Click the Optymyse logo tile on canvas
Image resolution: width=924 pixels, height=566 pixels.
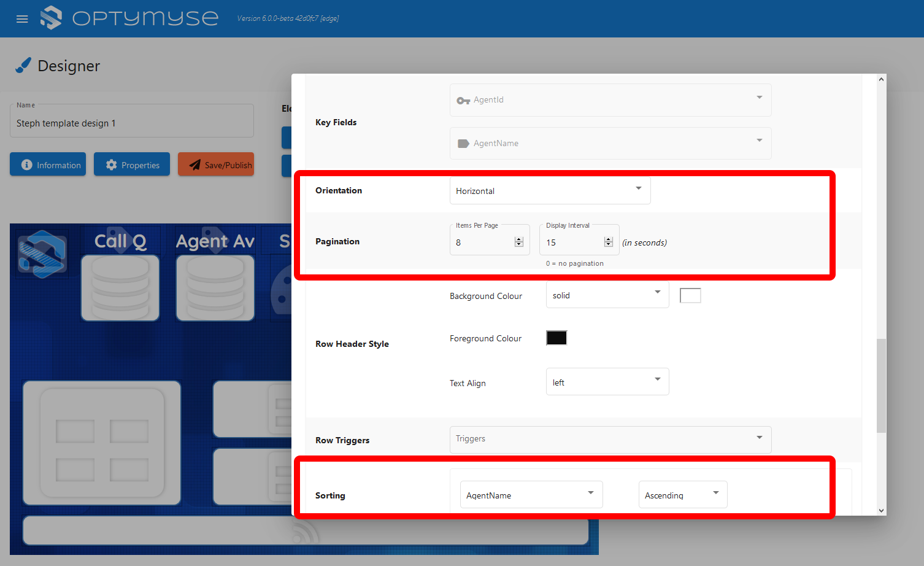point(42,254)
